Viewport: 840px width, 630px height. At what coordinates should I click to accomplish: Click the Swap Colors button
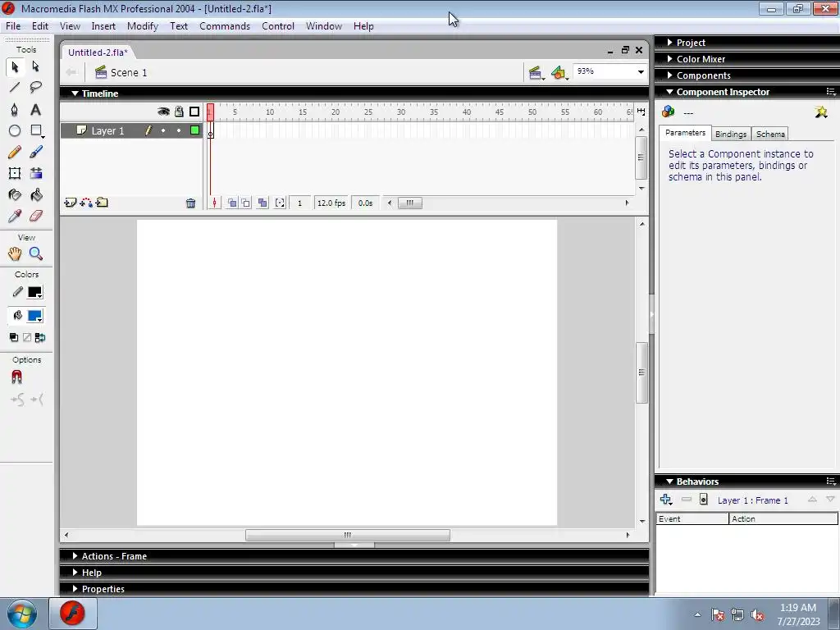pos(40,337)
